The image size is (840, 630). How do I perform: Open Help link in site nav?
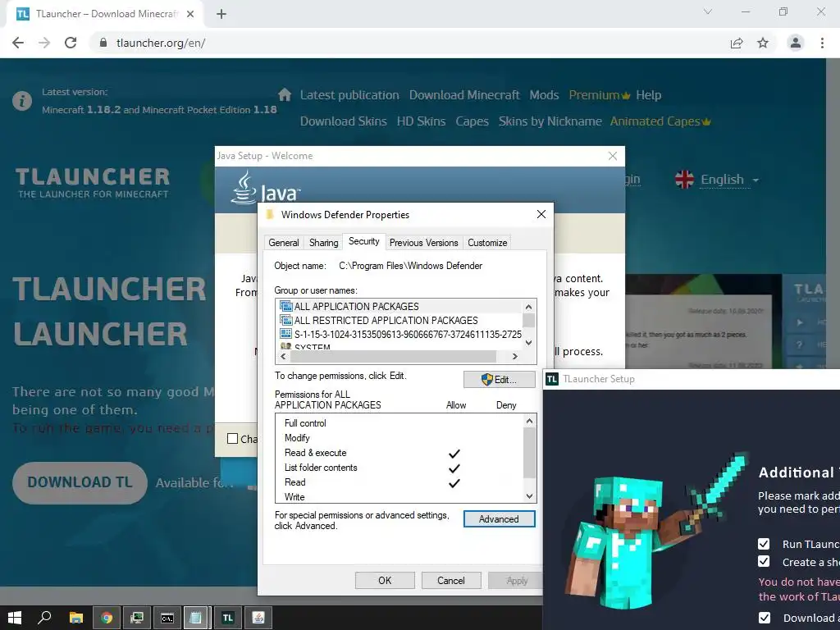tap(648, 95)
